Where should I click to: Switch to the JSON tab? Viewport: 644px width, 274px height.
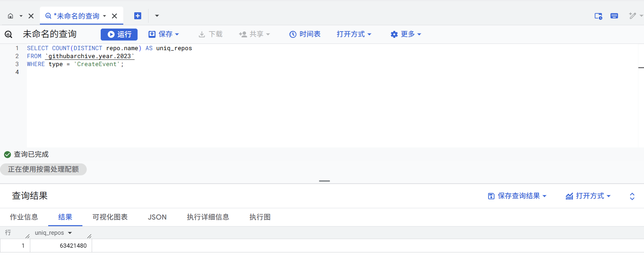tap(157, 217)
